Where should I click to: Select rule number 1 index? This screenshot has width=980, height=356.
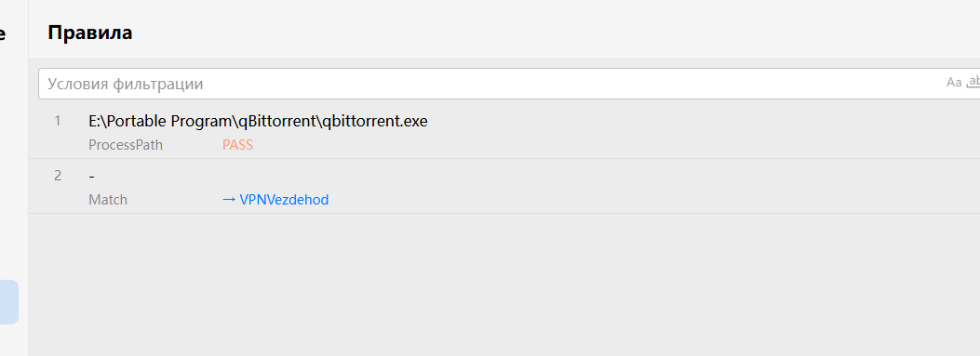(x=58, y=121)
